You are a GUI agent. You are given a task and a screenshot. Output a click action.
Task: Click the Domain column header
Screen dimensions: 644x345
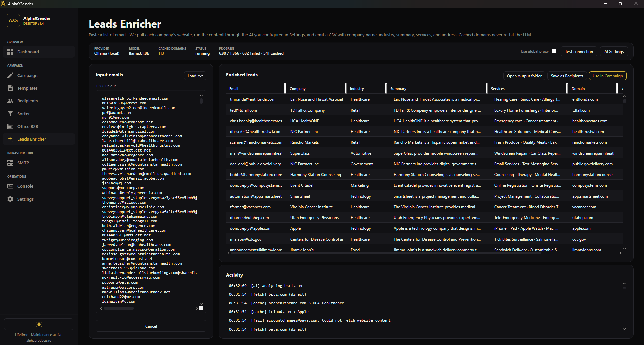pyautogui.click(x=592, y=89)
